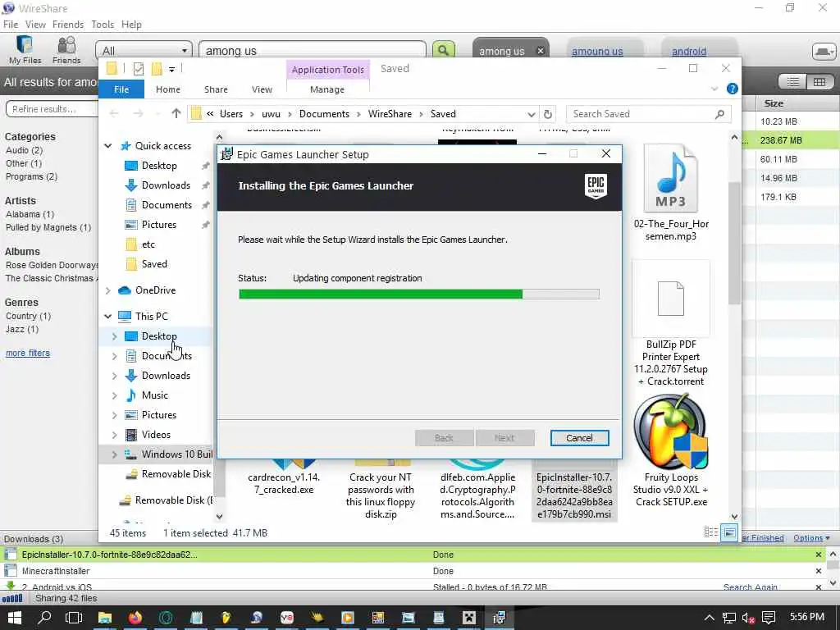The width and height of the screenshot is (840, 630).
Task: Click the Search Saved input field
Action: tap(641, 114)
